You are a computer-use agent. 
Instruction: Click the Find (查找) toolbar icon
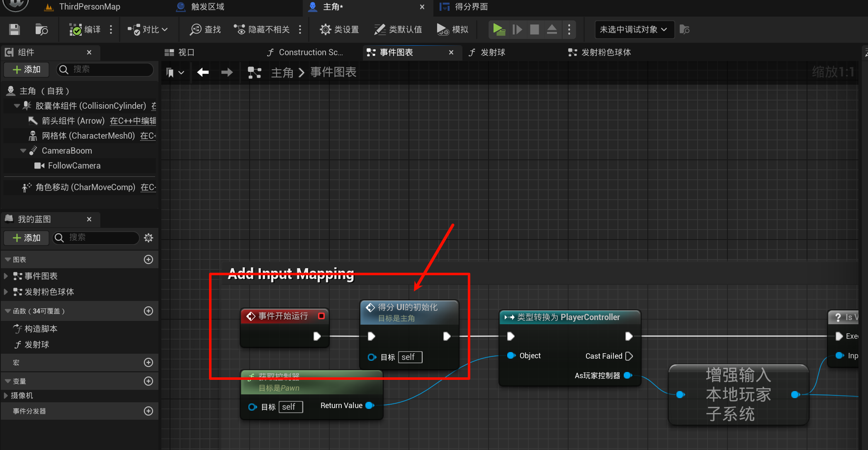tap(195, 29)
